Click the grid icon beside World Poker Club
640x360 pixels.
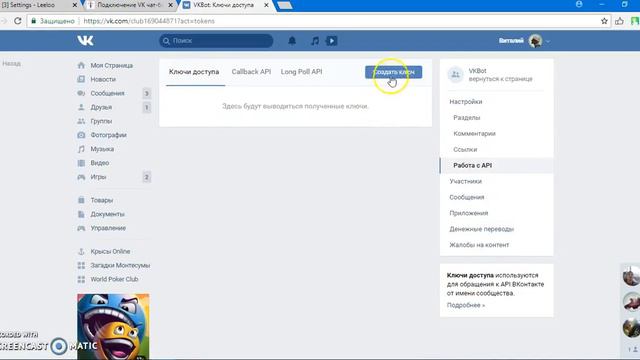pyautogui.click(x=81, y=279)
